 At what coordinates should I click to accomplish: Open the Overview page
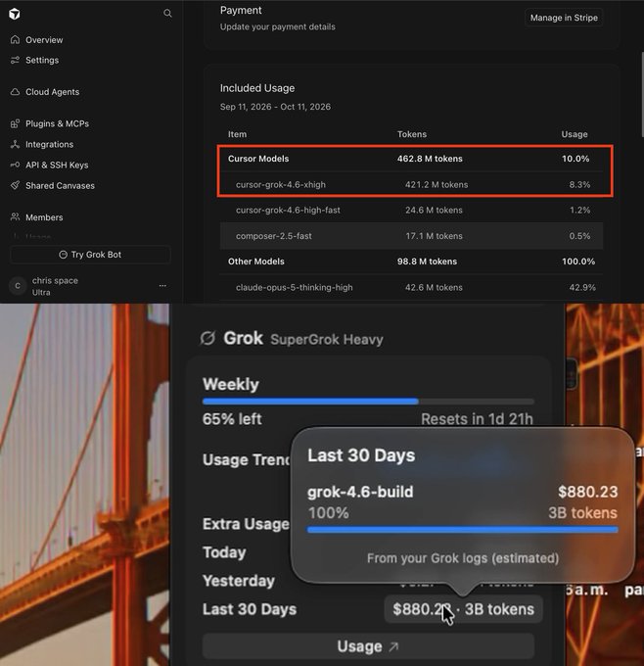coord(44,40)
